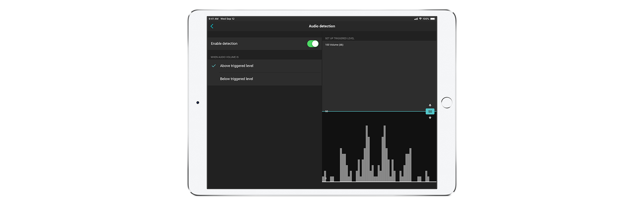Tap the battery icon in the status bar
644x201 pixels.
433,19
